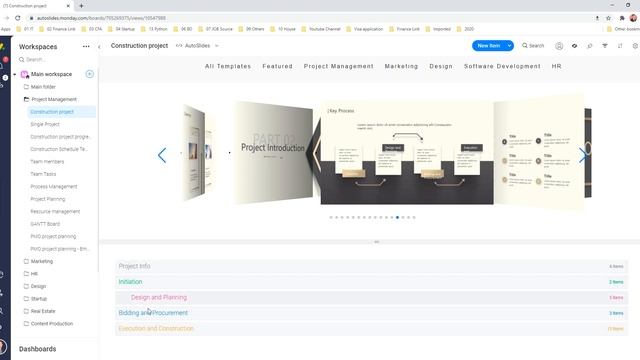Screen dimensions: 640x360
Task: Open the Youtube Channel bookmark folder
Action: [321, 29]
